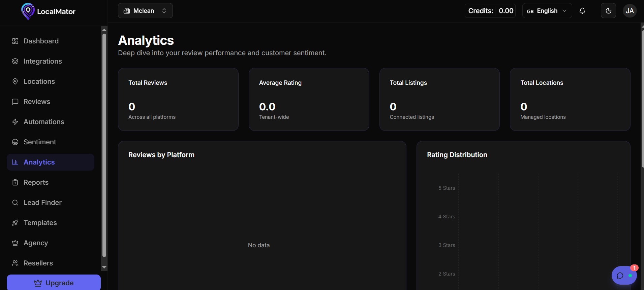Click the Analytics bar chart icon
644x290 pixels.
[x=15, y=162]
